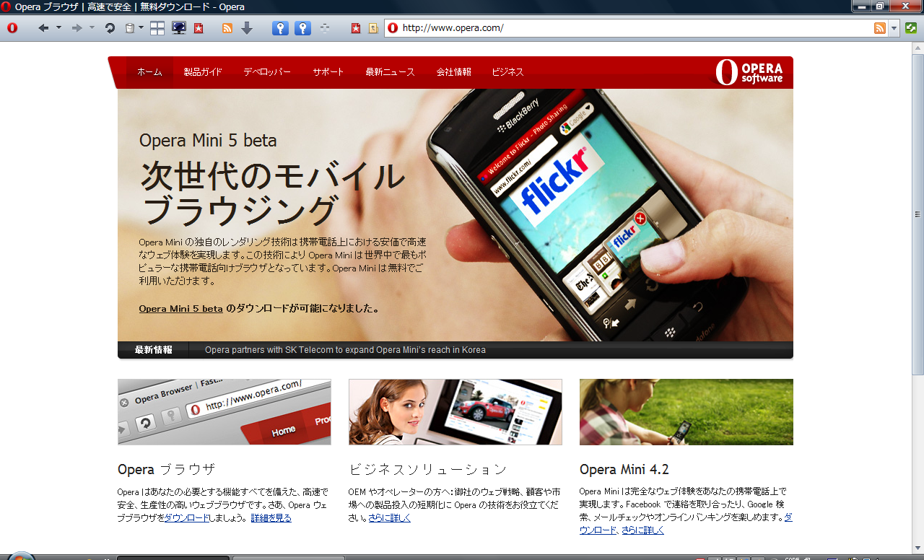Click さらに詳しく link under Opera Mini 4.2
The width and height of the screenshot is (924, 560).
point(642,530)
